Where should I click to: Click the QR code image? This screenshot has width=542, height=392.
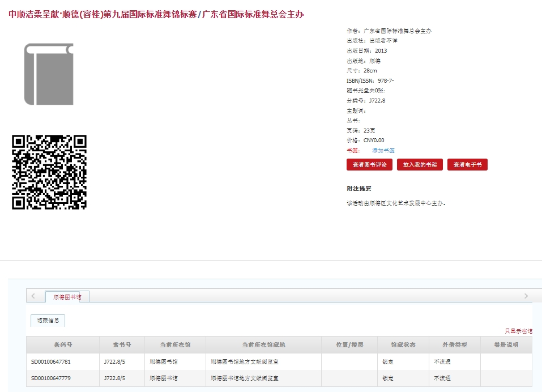[x=49, y=172]
